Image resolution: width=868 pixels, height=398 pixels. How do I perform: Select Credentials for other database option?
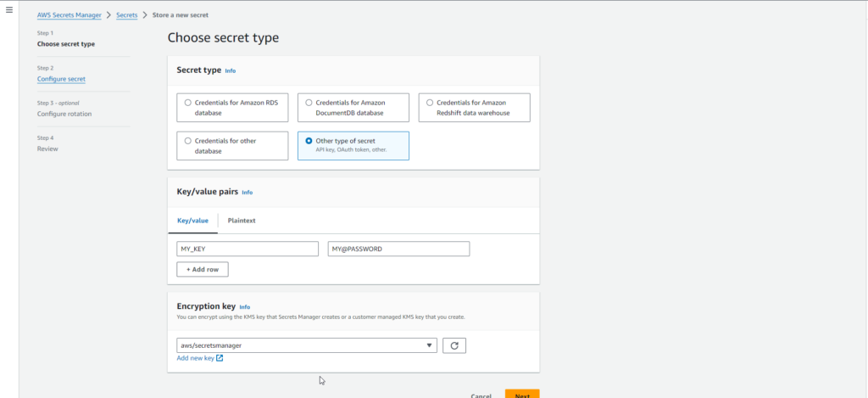tap(232, 146)
